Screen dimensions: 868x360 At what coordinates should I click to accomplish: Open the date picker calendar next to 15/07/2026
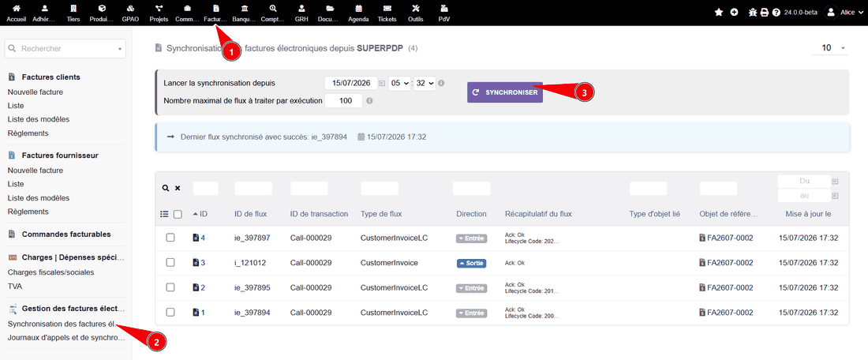[382, 83]
